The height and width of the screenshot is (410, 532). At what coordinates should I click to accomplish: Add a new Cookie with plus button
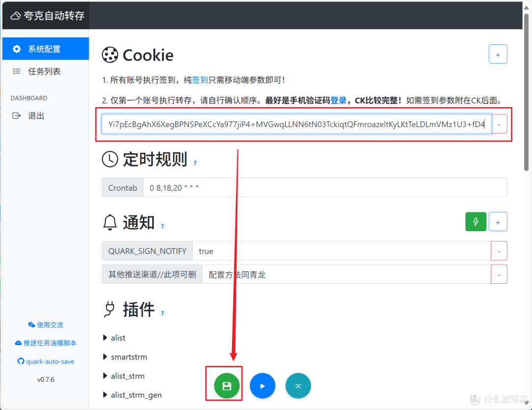(x=498, y=54)
